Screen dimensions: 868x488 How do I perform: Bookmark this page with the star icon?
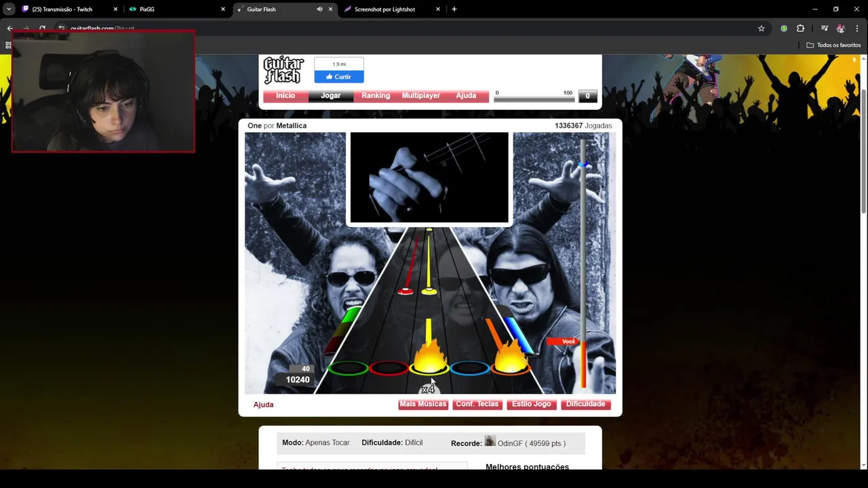(762, 28)
